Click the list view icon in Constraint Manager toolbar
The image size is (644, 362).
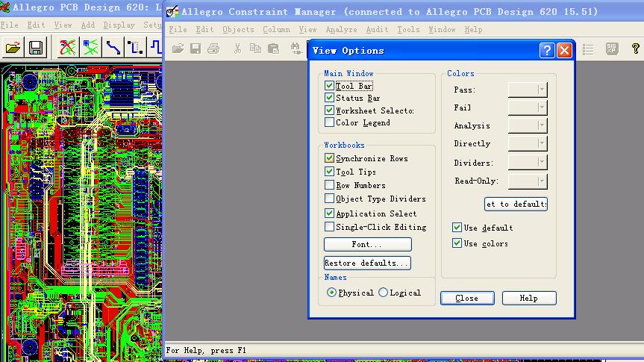coord(588,49)
